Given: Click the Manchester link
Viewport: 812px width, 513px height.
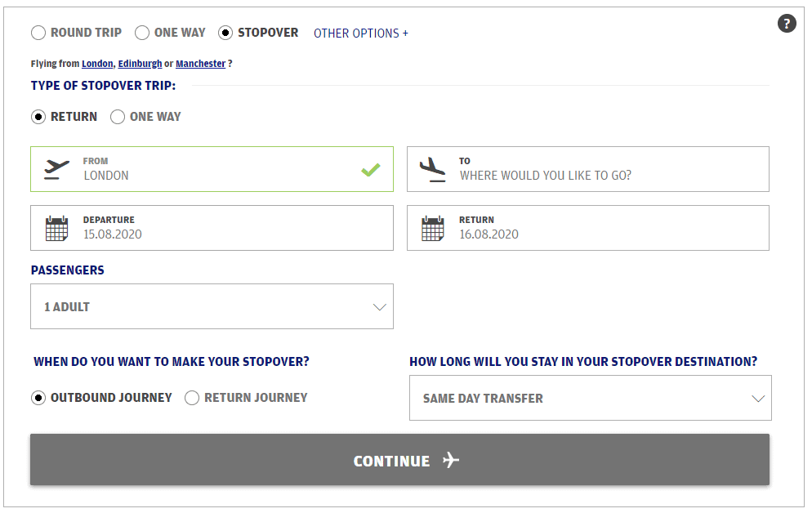Looking at the screenshot, I should pyautogui.click(x=200, y=64).
